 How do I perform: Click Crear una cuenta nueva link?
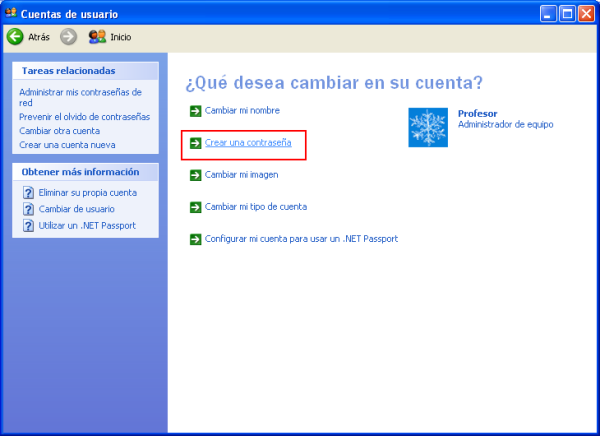coord(67,145)
